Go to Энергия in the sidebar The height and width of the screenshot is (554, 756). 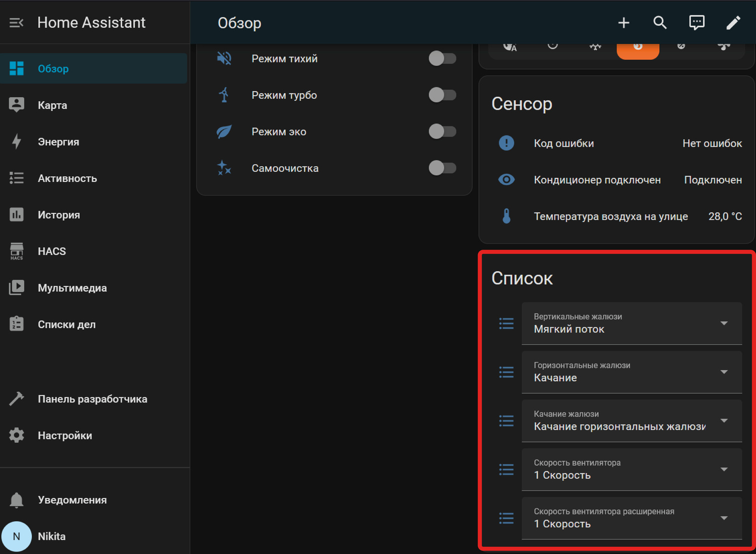pos(58,142)
